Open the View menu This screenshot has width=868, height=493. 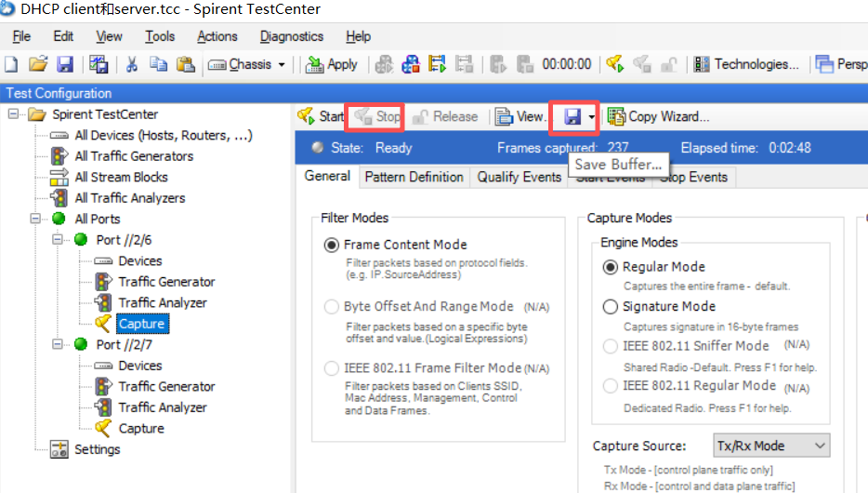(109, 36)
